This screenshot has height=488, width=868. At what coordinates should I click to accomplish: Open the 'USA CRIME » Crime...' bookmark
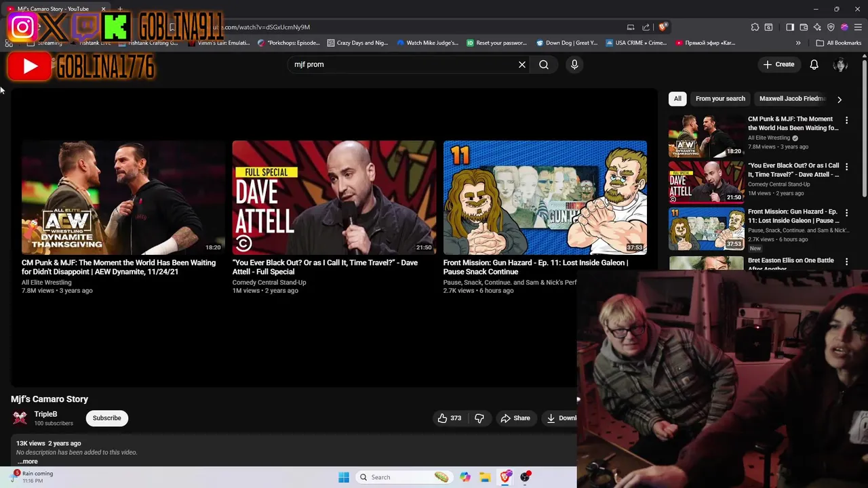point(636,43)
